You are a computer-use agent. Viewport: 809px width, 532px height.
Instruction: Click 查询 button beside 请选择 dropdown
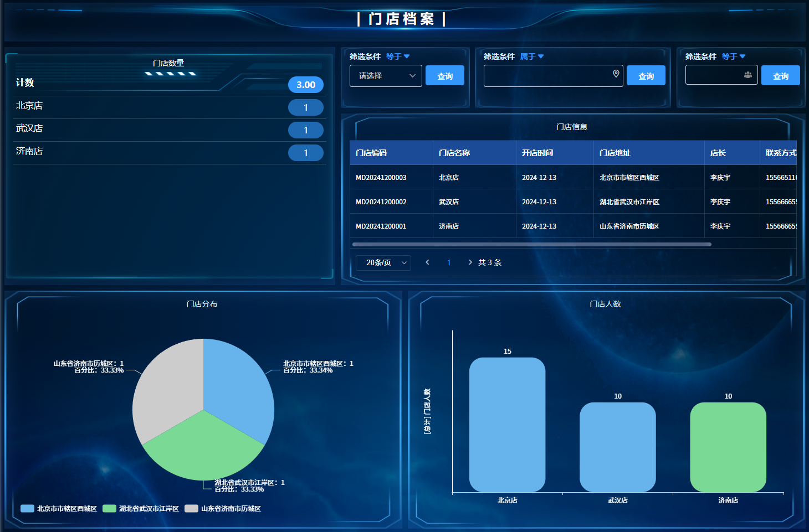pyautogui.click(x=445, y=76)
